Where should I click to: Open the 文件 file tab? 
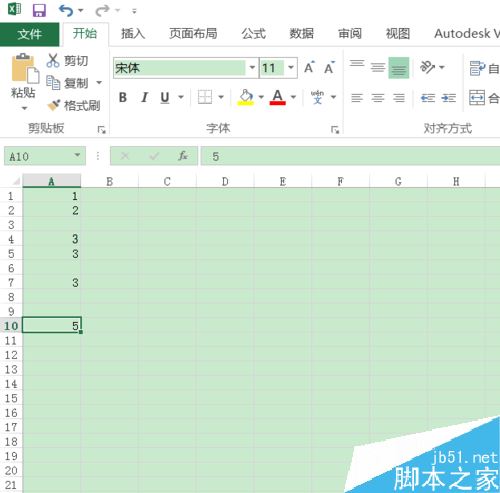(30, 34)
